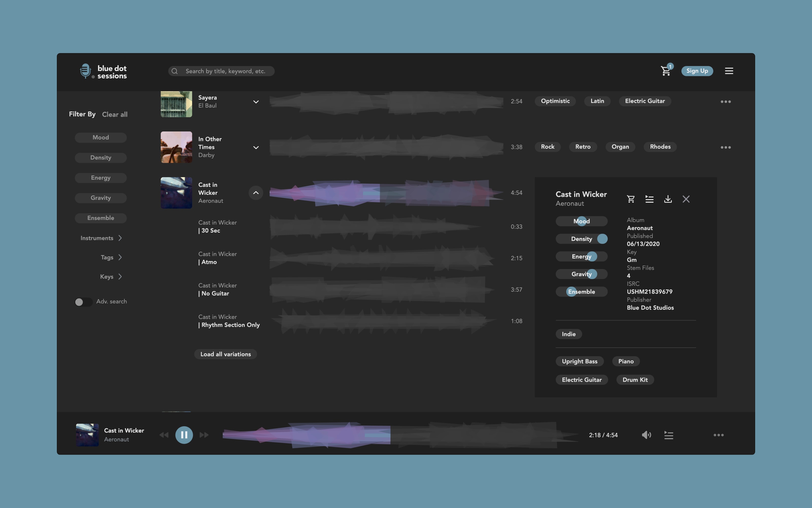Screen dimensions: 812x508
Task: Click the Cast in Wicker list thumbnail
Action: tap(176, 193)
